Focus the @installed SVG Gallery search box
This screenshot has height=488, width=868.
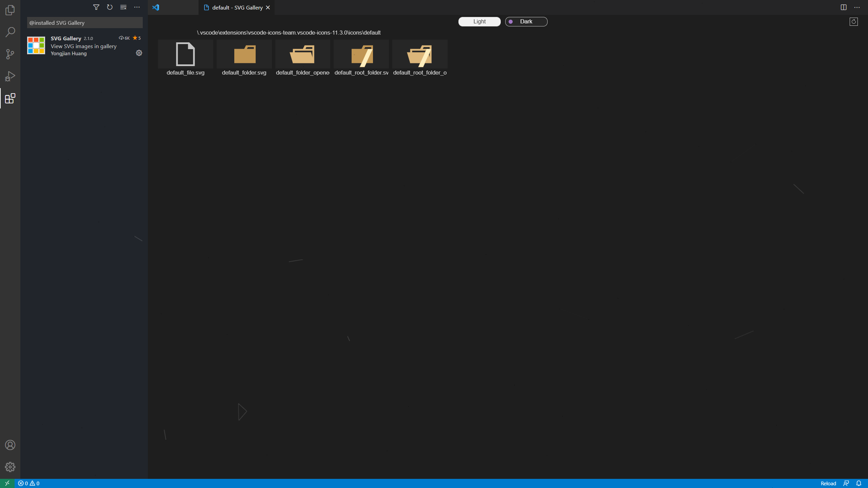[x=85, y=23]
